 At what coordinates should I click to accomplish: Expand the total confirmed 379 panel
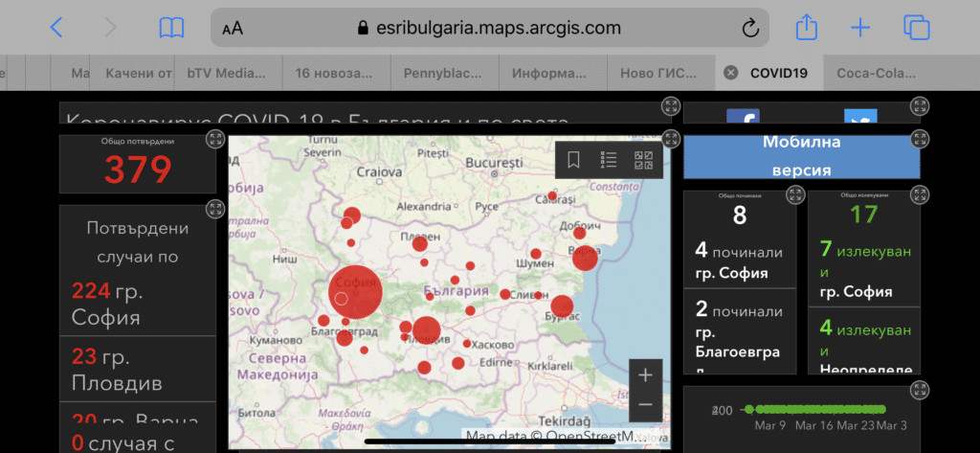(215, 140)
